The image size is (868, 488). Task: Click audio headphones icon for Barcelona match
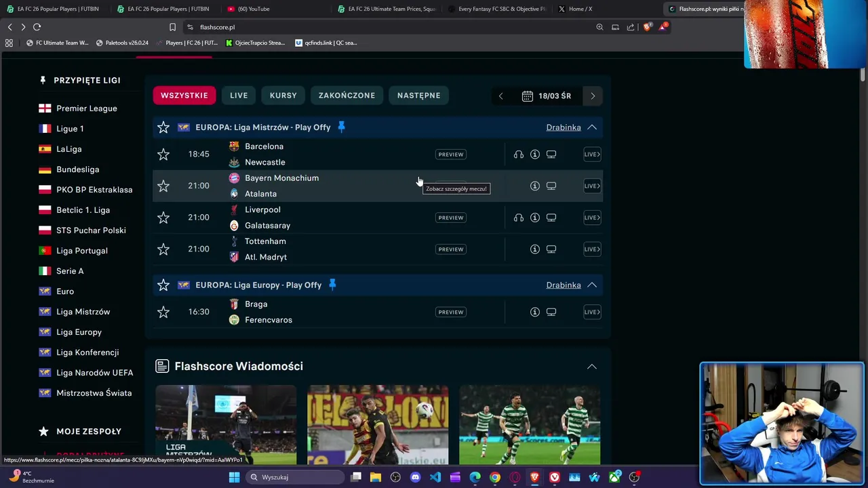tap(519, 155)
